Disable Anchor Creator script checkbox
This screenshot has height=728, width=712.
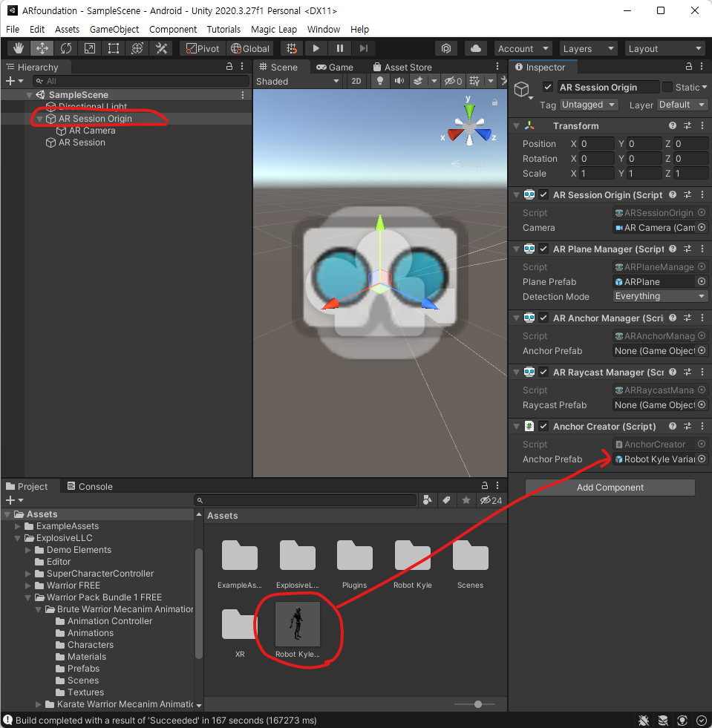pos(543,426)
